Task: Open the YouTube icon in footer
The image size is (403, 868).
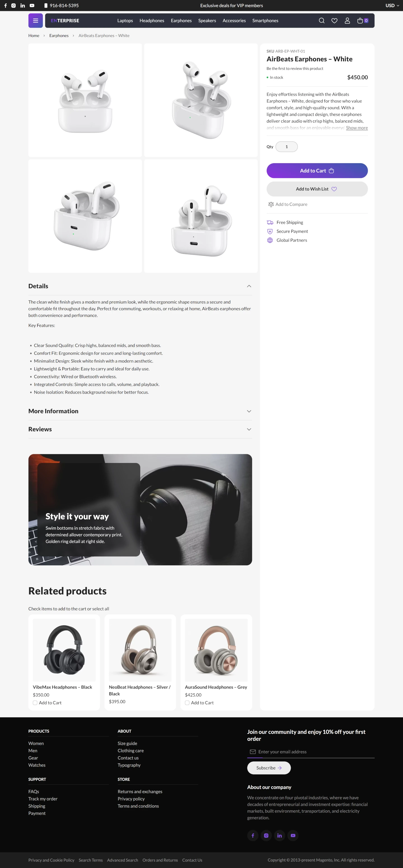Action: pyautogui.click(x=293, y=835)
